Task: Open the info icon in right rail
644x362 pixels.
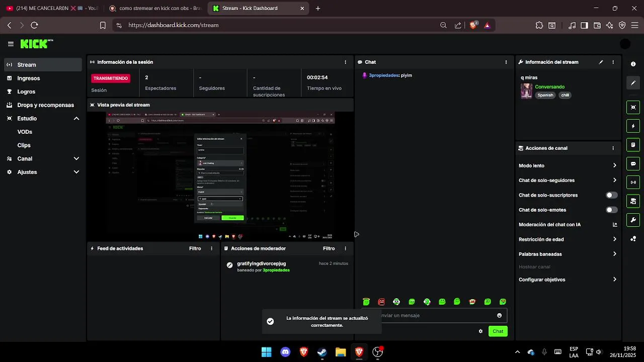Action: pyautogui.click(x=633, y=64)
